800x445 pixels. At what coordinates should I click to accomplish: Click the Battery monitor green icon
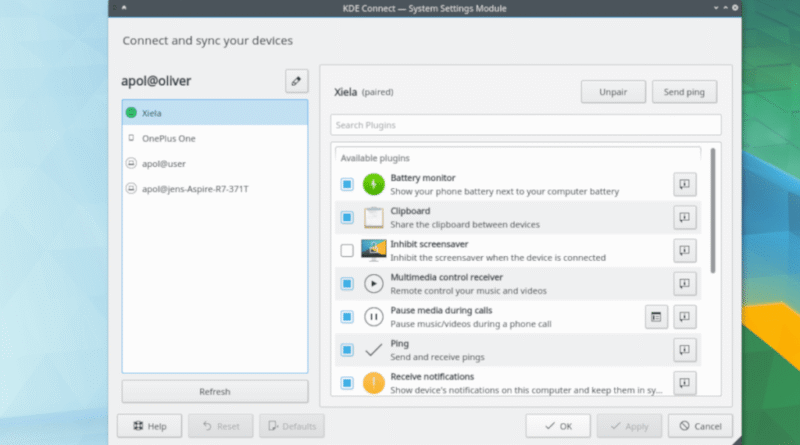coord(373,184)
